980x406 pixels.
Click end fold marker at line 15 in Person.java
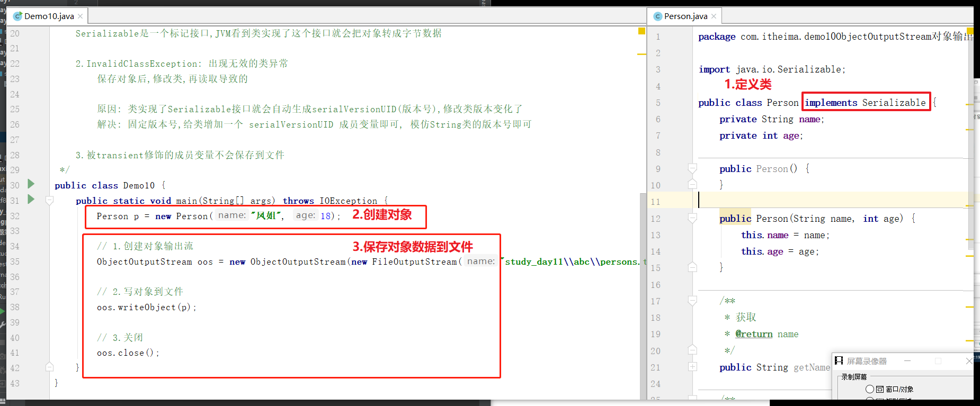tap(692, 267)
